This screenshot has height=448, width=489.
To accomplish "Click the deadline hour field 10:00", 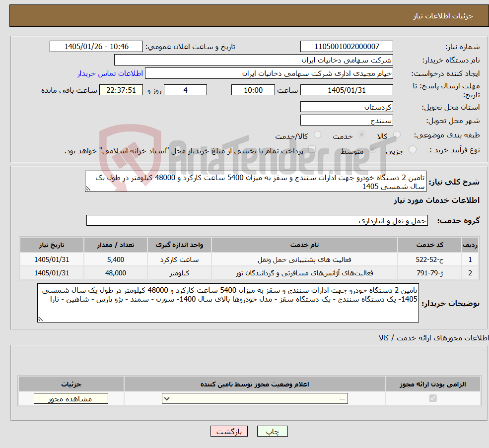I will (253, 90).
